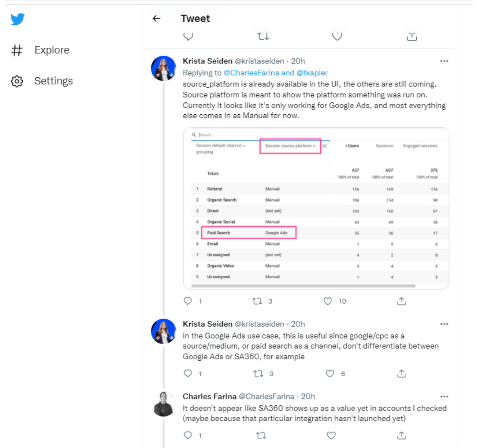Open the Explore section
The image size is (478, 448).
pyautogui.click(x=51, y=50)
